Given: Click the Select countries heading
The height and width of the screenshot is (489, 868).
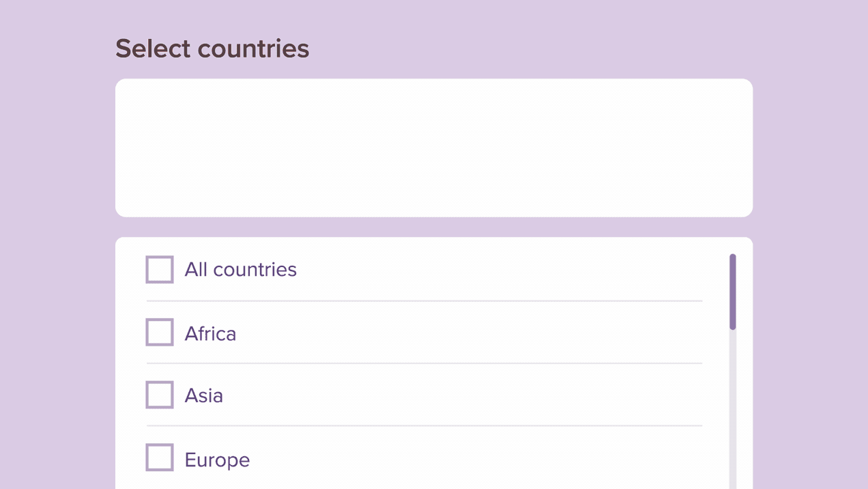Looking at the screenshot, I should coord(212,48).
